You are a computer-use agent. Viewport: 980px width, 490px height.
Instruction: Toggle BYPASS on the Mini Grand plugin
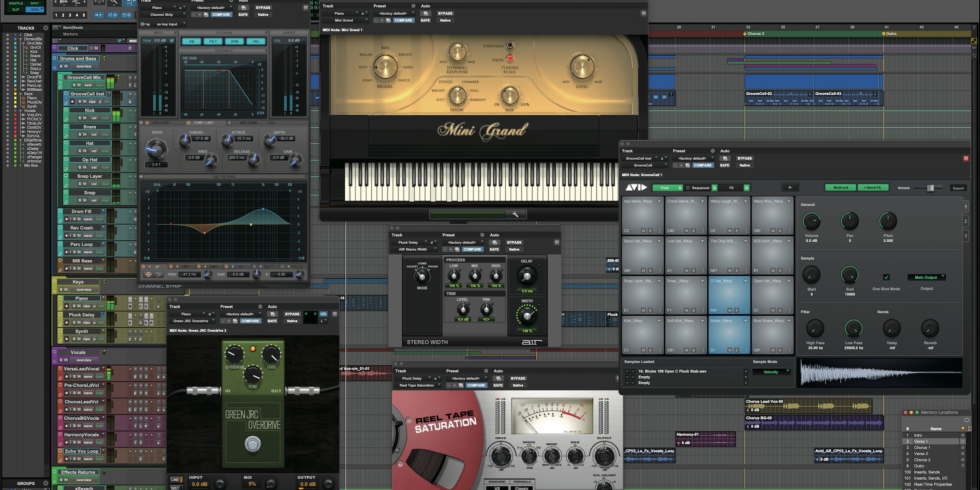[x=445, y=13]
